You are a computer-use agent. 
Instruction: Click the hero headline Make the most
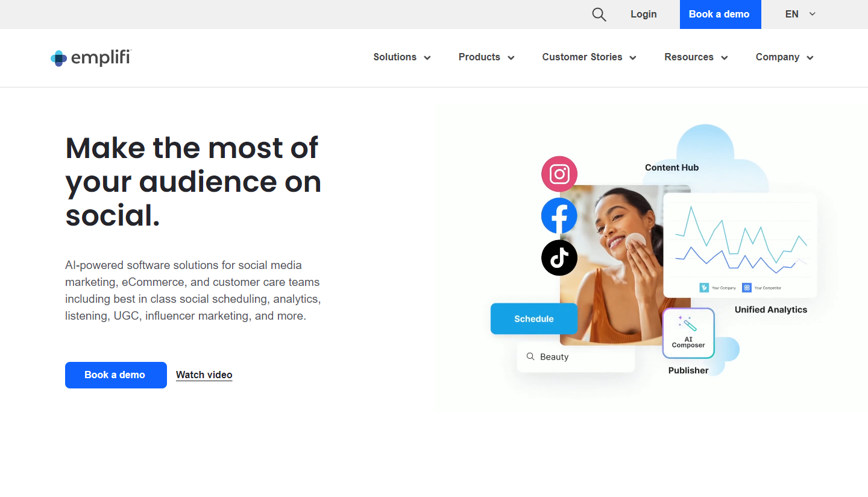pyautogui.click(x=193, y=182)
